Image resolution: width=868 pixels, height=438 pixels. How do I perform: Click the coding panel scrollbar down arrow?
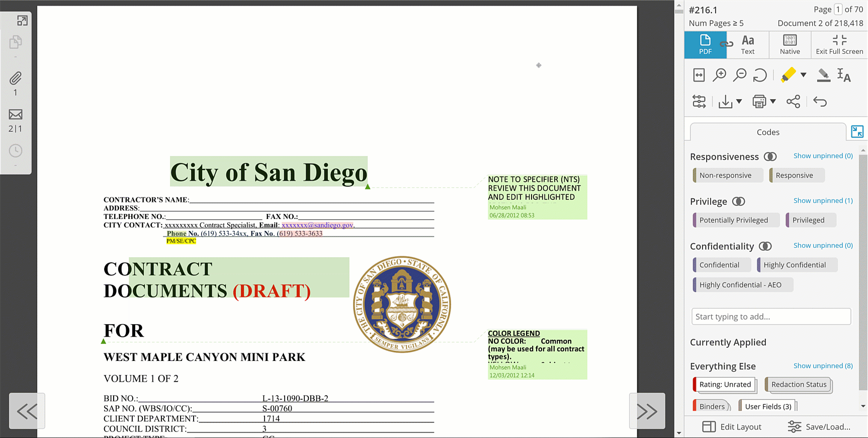pyautogui.click(x=863, y=406)
